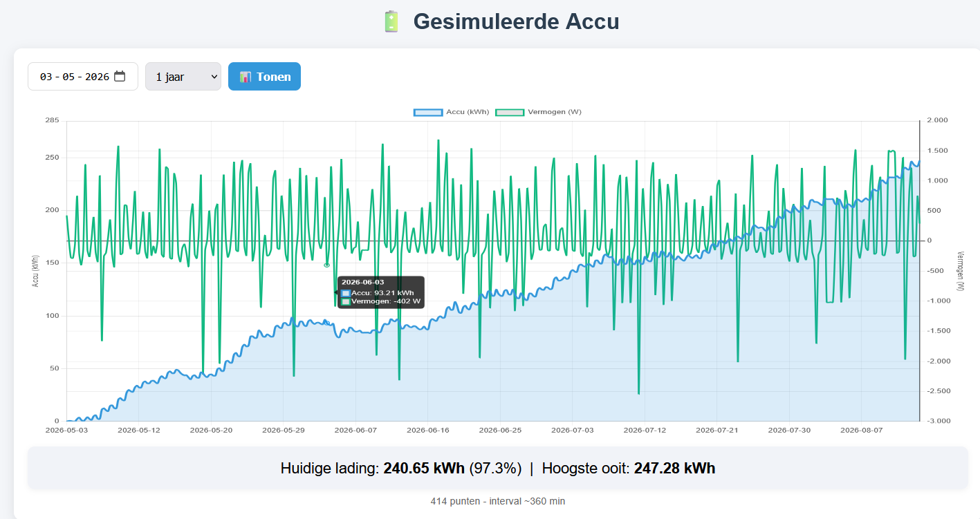Click x-axis date label '2026-05-12'
The image size is (980, 519).
click(x=139, y=430)
